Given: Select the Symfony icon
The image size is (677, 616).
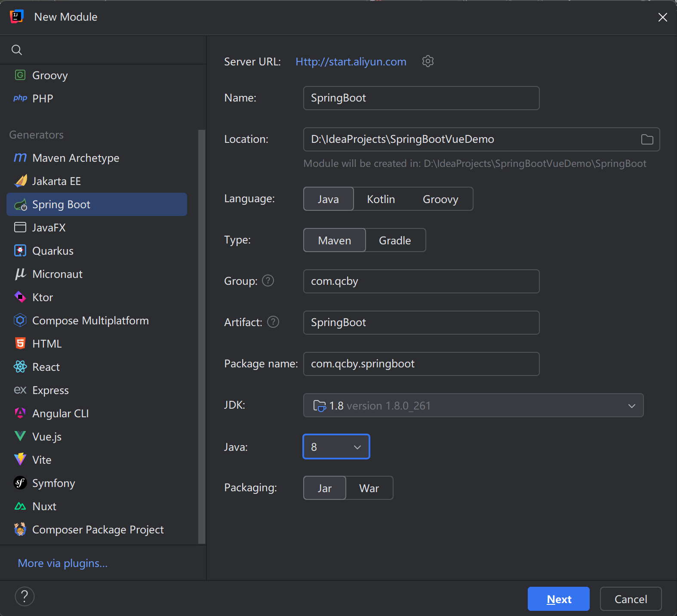Looking at the screenshot, I should pyautogui.click(x=20, y=483).
